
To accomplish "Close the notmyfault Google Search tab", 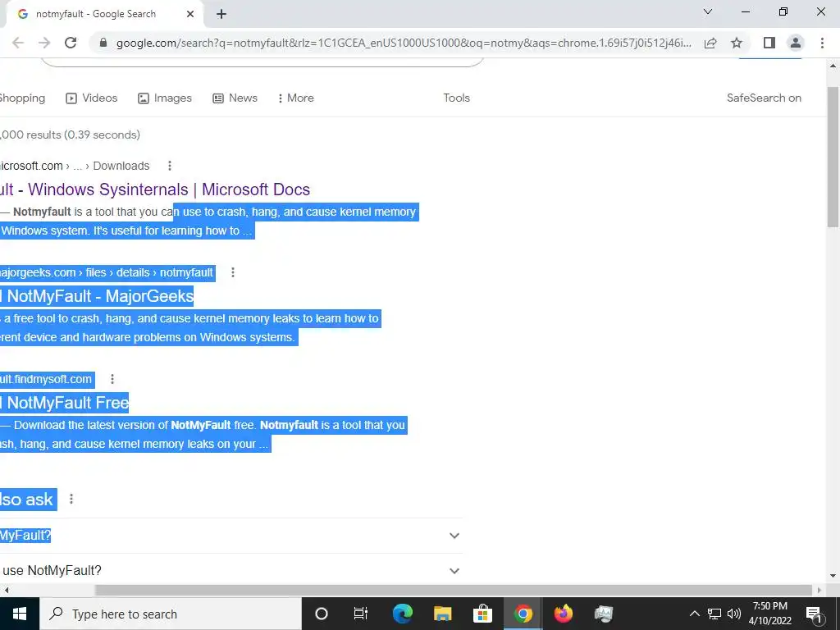I will coord(190,15).
